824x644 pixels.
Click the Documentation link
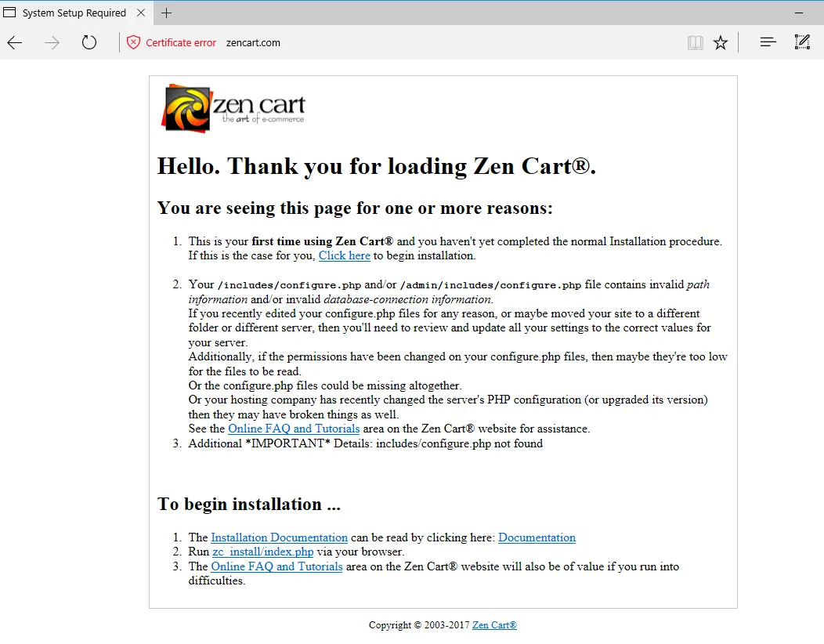coord(537,537)
